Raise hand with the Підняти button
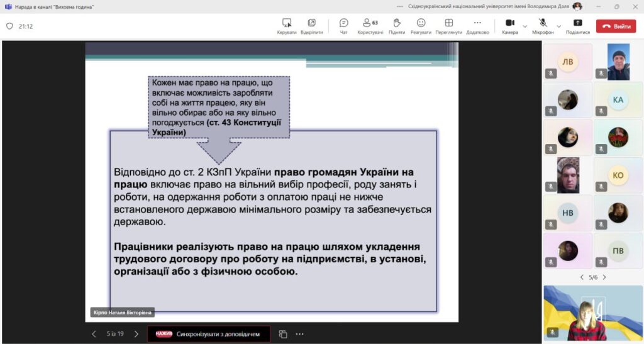 397,26
